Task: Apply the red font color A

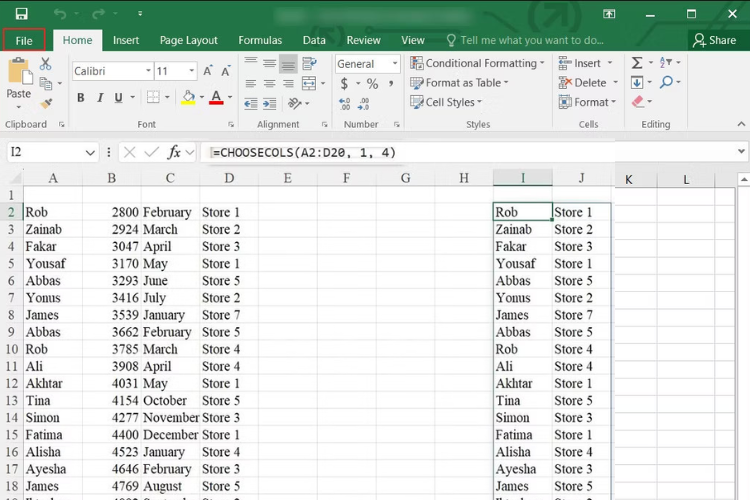Action: [216, 98]
